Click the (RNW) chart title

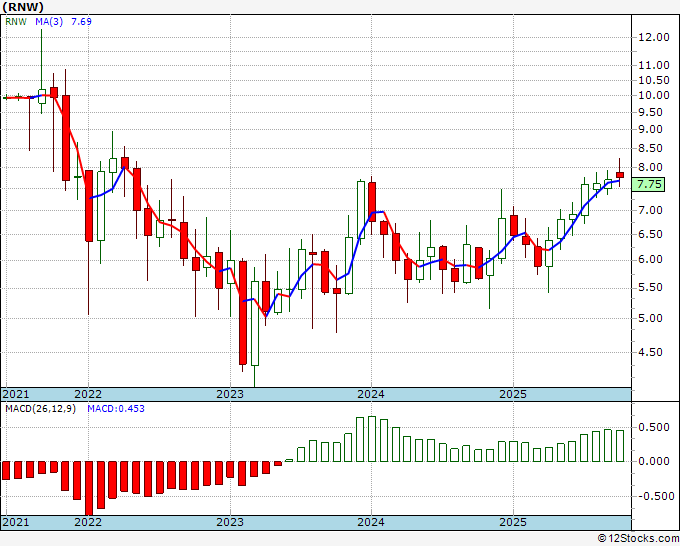pyautogui.click(x=23, y=7)
